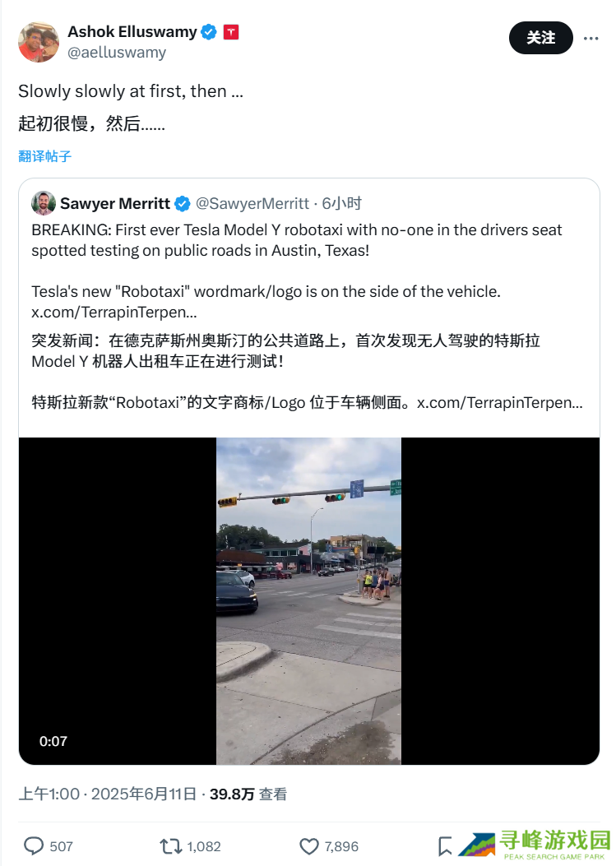Open Ashok Elluswamy's profile avatar
This screenshot has width=616, height=866.
[x=39, y=42]
